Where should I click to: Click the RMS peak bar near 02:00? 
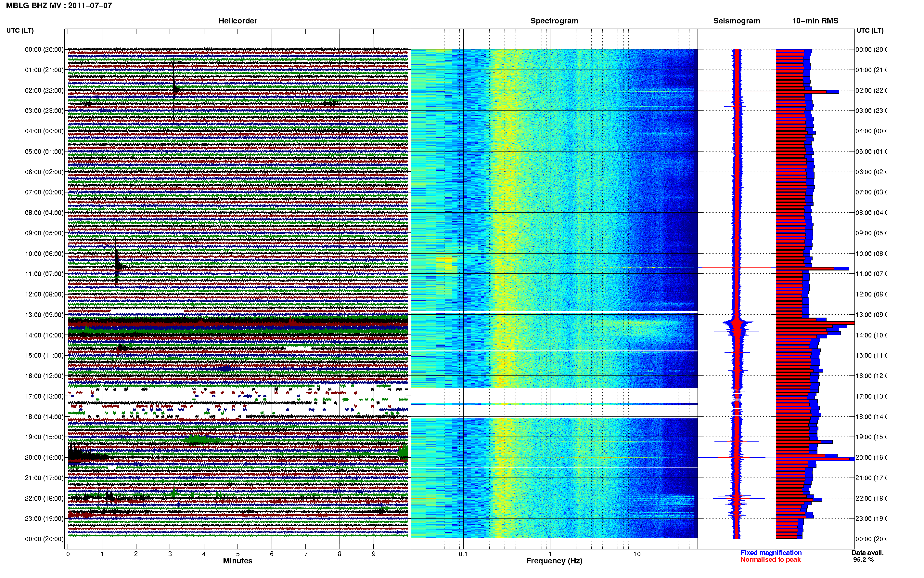pos(807,92)
